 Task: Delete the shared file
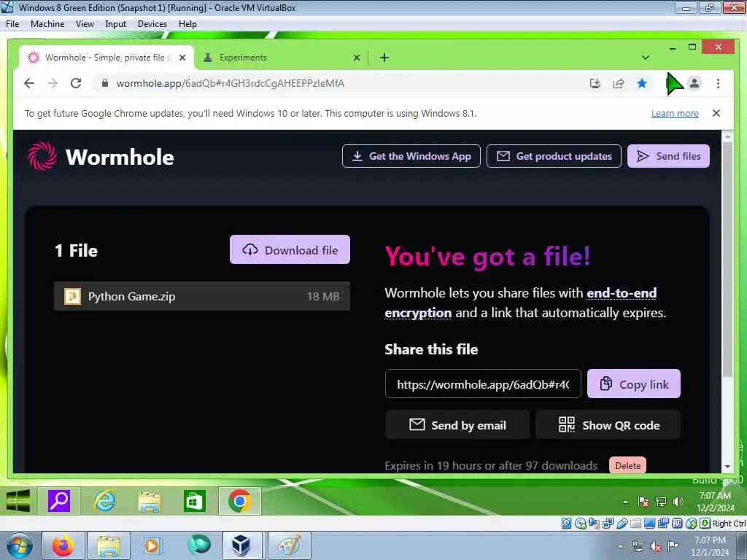pyautogui.click(x=627, y=465)
